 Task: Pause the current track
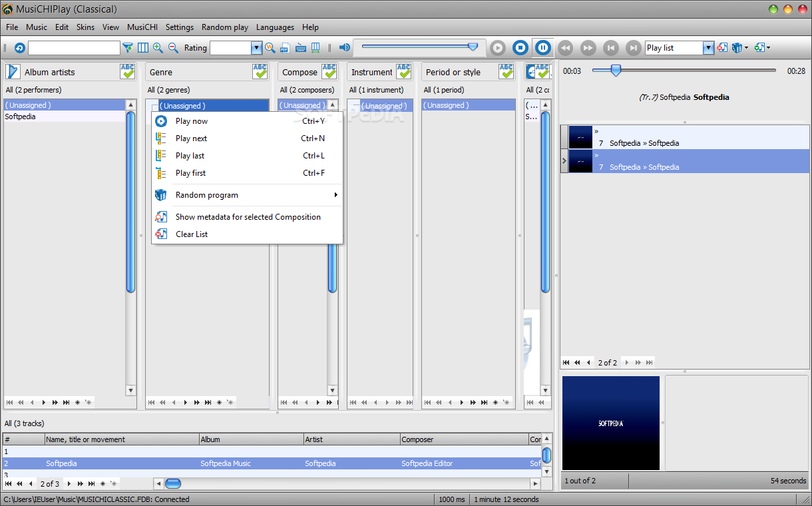543,48
